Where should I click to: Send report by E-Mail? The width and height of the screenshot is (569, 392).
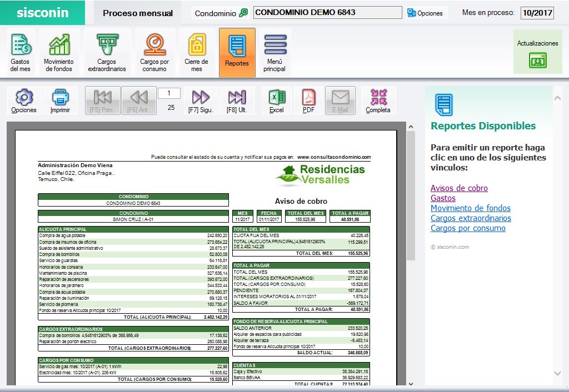pyautogui.click(x=340, y=100)
